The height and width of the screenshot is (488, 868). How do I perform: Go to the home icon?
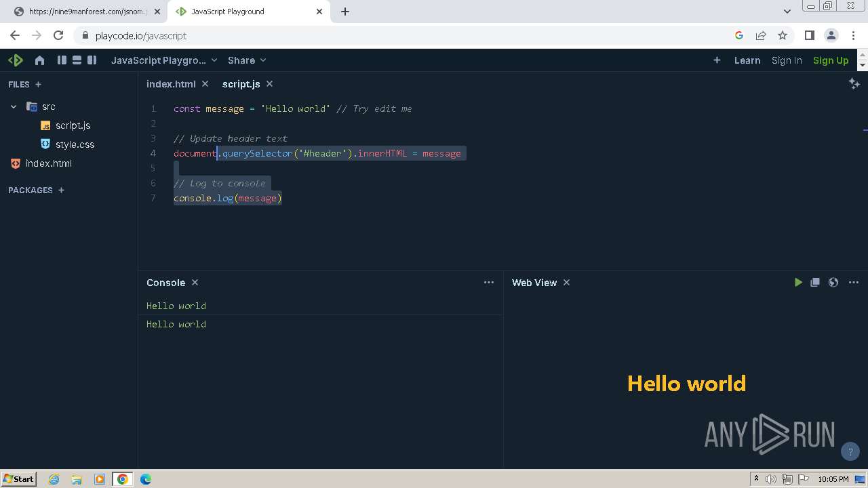point(39,60)
